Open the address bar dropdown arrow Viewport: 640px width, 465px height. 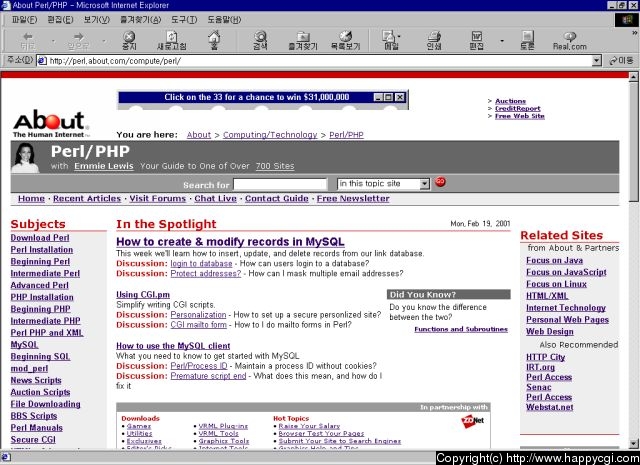point(597,61)
